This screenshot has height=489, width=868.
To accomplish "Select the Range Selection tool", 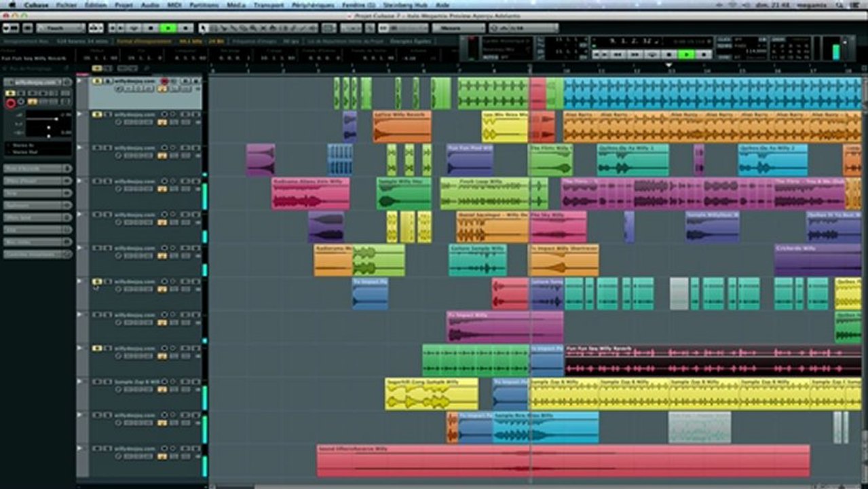I will click(x=213, y=29).
